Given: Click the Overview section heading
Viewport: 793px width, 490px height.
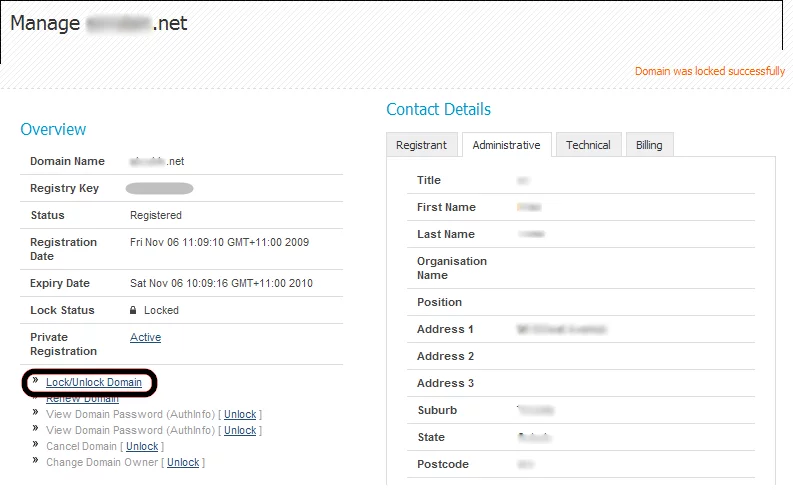Looking at the screenshot, I should click(x=53, y=129).
